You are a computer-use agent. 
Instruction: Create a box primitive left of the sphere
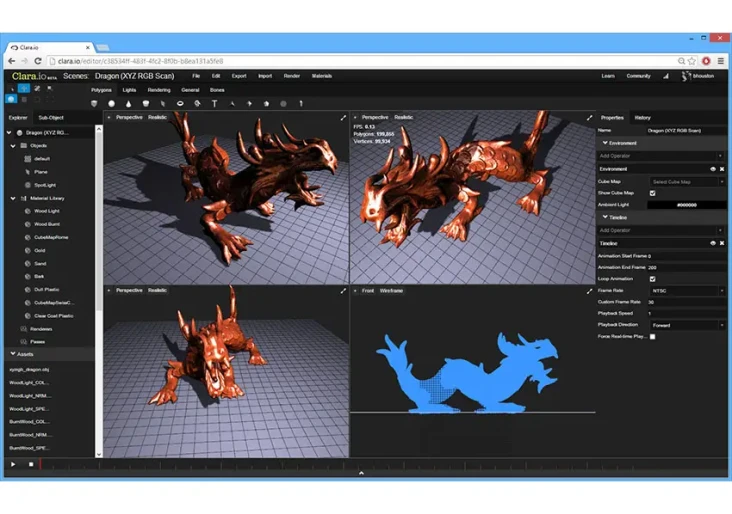[94, 104]
